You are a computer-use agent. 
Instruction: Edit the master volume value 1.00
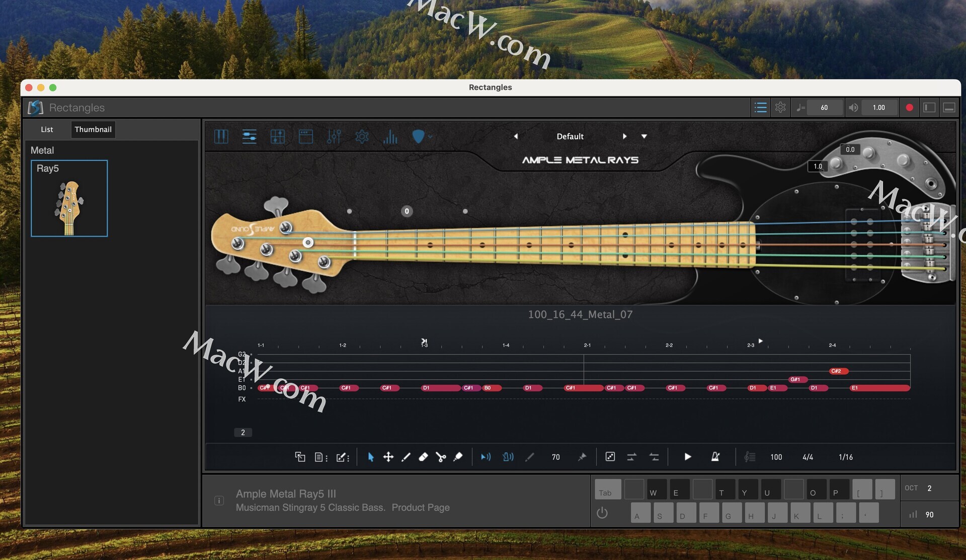coord(879,107)
